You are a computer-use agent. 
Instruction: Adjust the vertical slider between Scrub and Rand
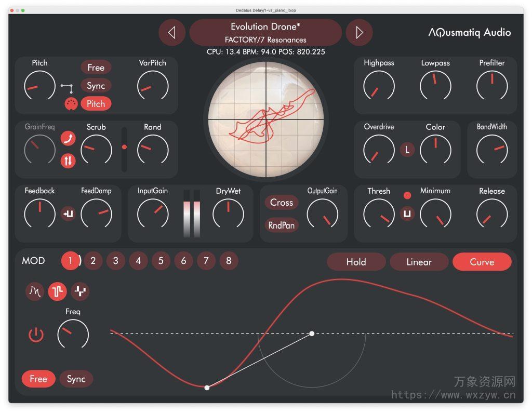[124, 146]
